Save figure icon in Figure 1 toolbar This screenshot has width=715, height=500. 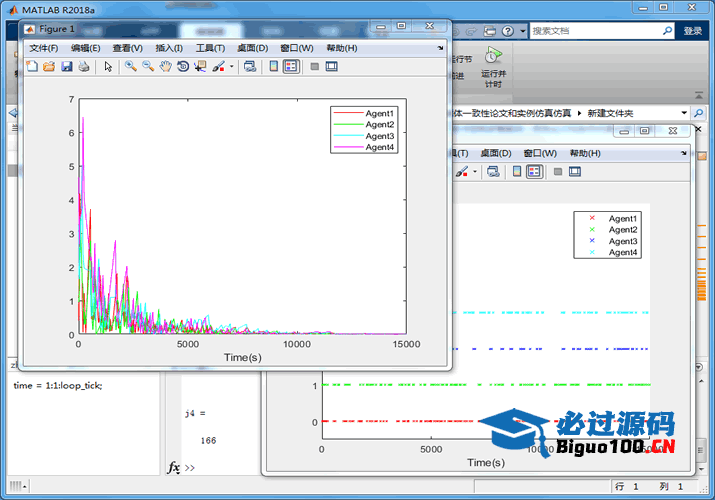point(66,67)
